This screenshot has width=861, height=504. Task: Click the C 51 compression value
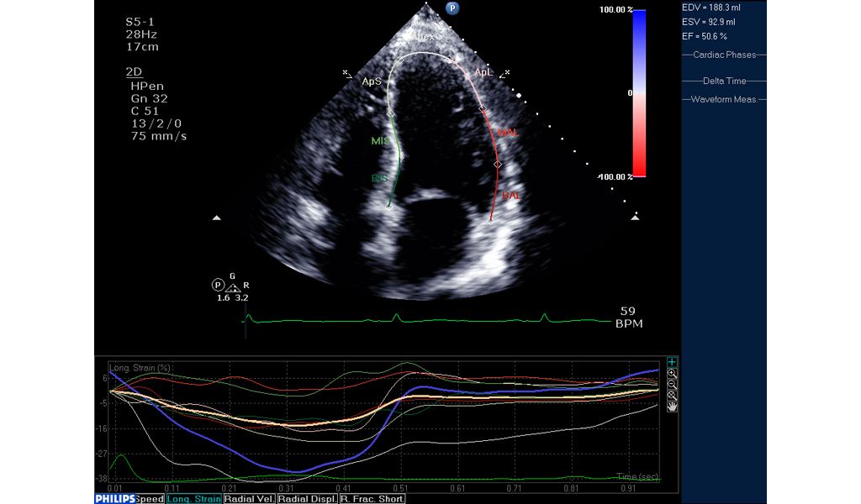(x=145, y=112)
